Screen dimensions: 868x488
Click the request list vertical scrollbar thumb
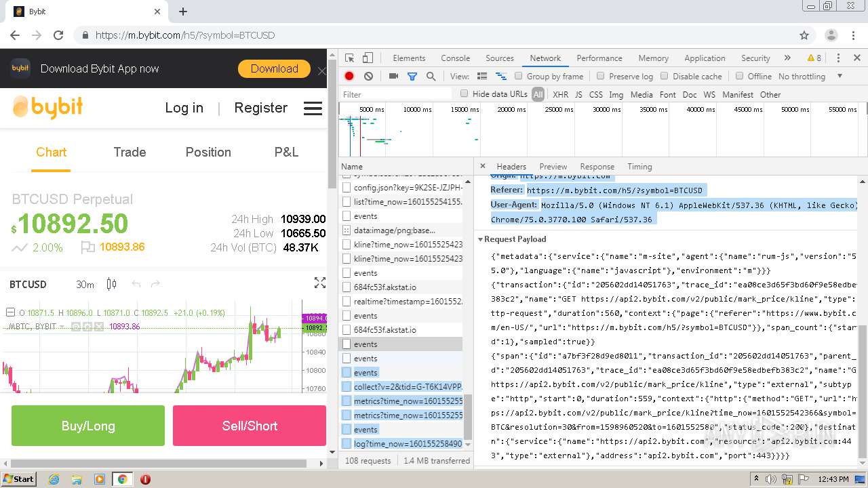[468, 418]
